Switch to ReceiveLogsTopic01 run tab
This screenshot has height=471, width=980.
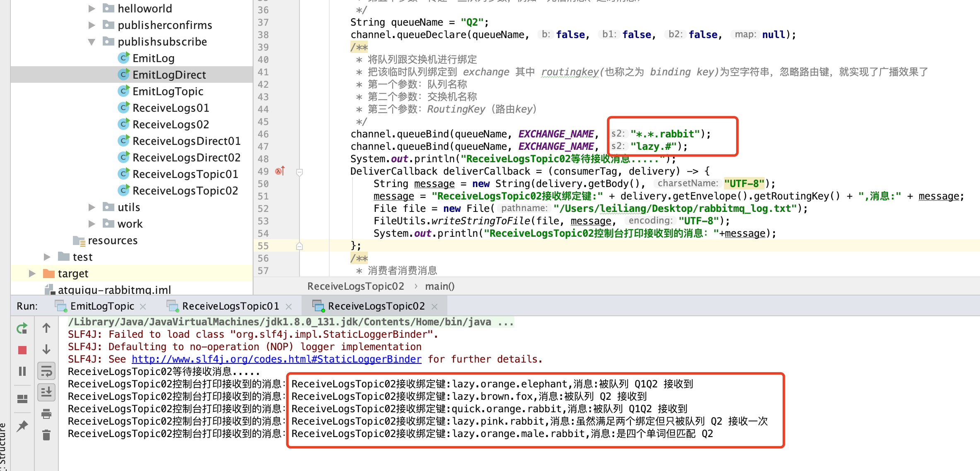230,306
